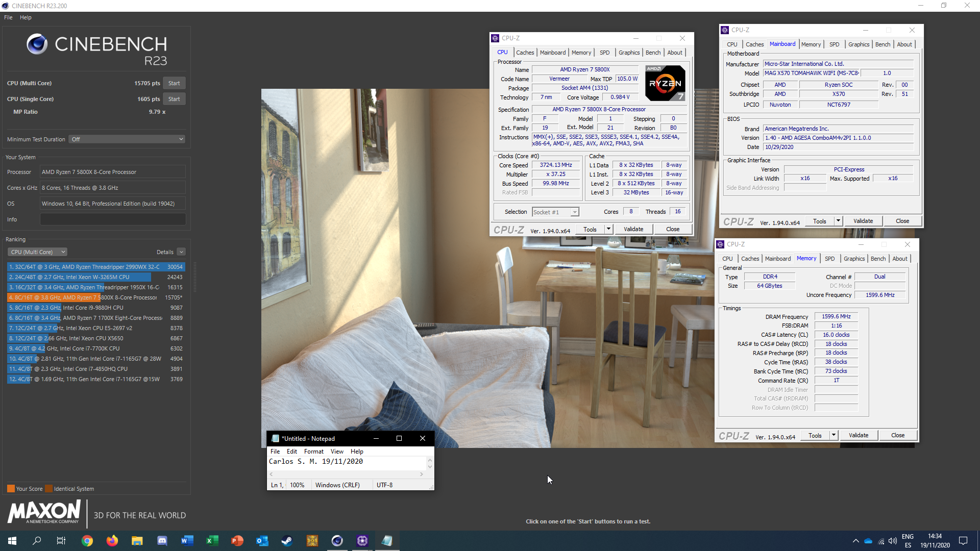Click Tools button in CPU-Z CPU window
The image size is (980, 551).
pos(590,230)
